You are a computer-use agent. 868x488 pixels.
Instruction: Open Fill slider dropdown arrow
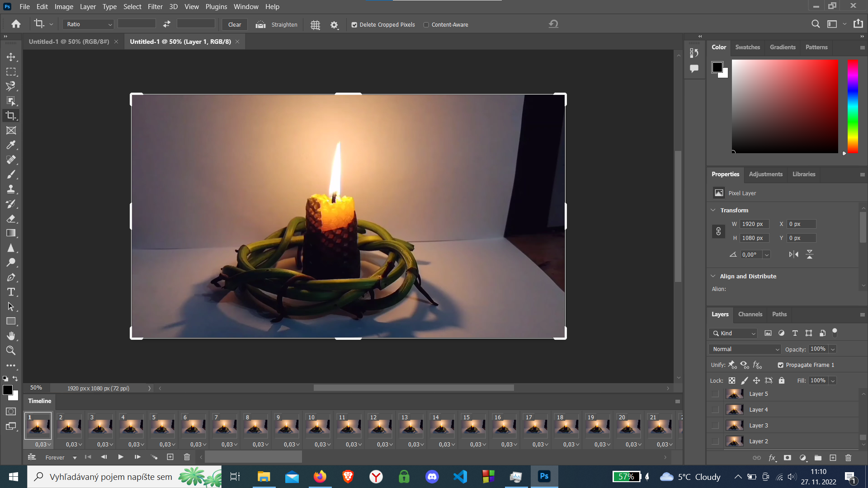click(x=833, y=381)
